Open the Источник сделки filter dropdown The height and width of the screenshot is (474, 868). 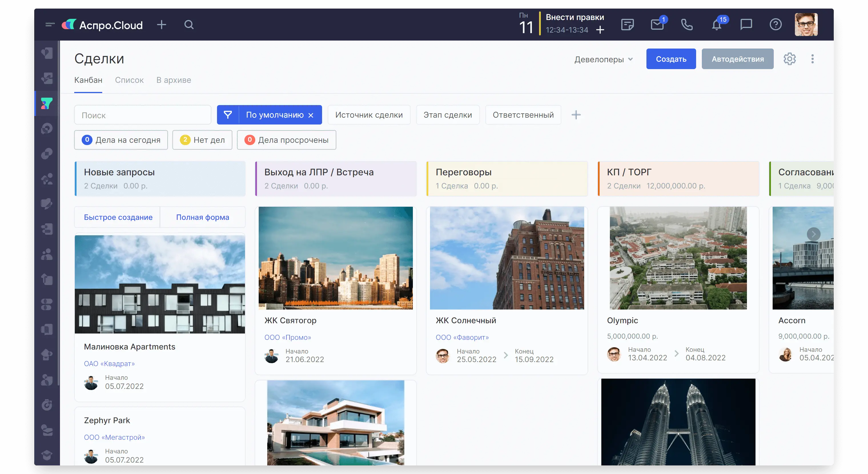point(369,115)
